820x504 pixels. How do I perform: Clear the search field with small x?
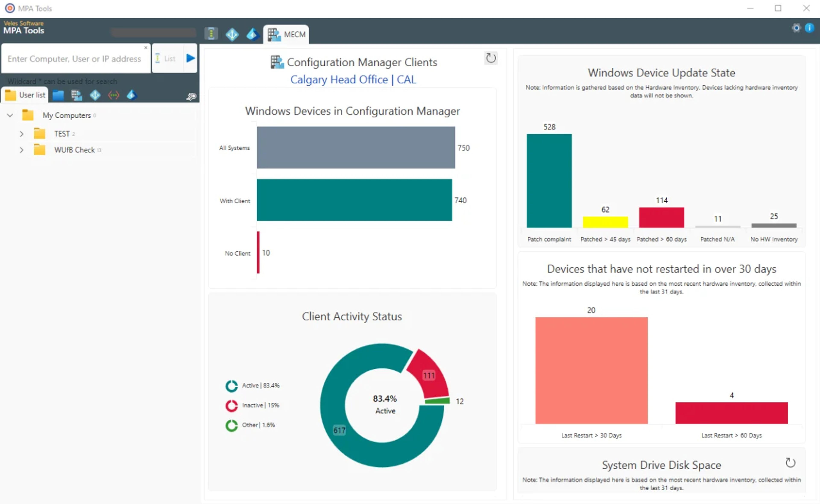tap(146, 48)
